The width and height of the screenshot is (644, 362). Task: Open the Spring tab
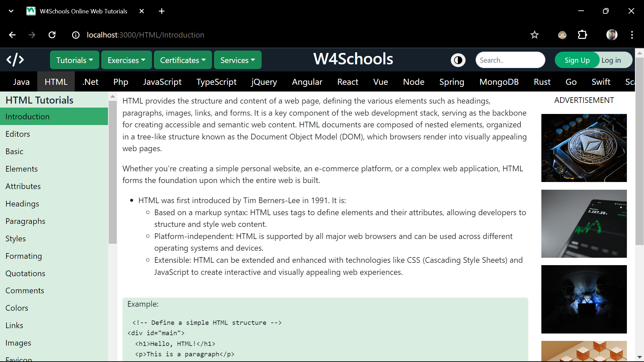452,82
